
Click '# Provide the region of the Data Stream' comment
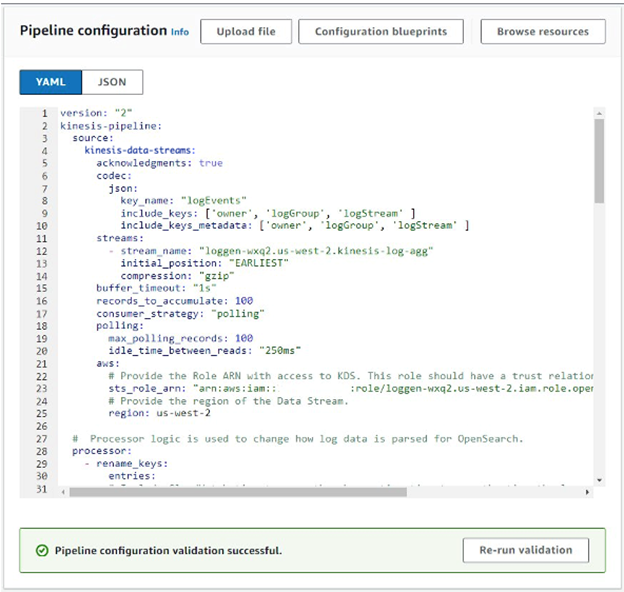tap(228, 401)
